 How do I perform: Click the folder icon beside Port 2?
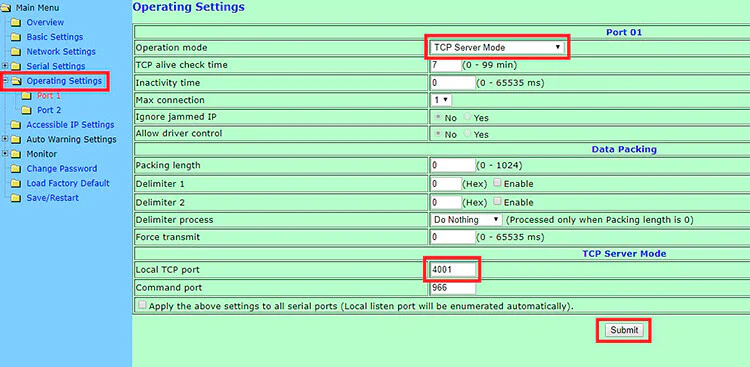click(27, 110)
